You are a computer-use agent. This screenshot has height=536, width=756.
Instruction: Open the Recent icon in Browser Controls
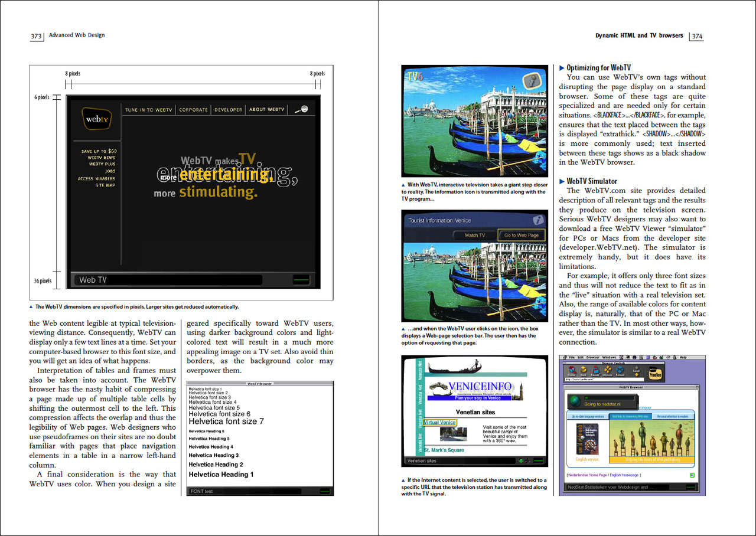click(595, 371)
